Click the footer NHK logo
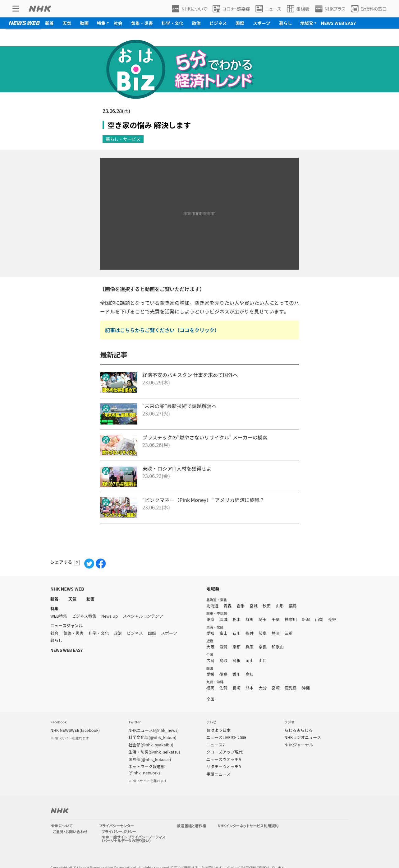 [x=60, y=811]
